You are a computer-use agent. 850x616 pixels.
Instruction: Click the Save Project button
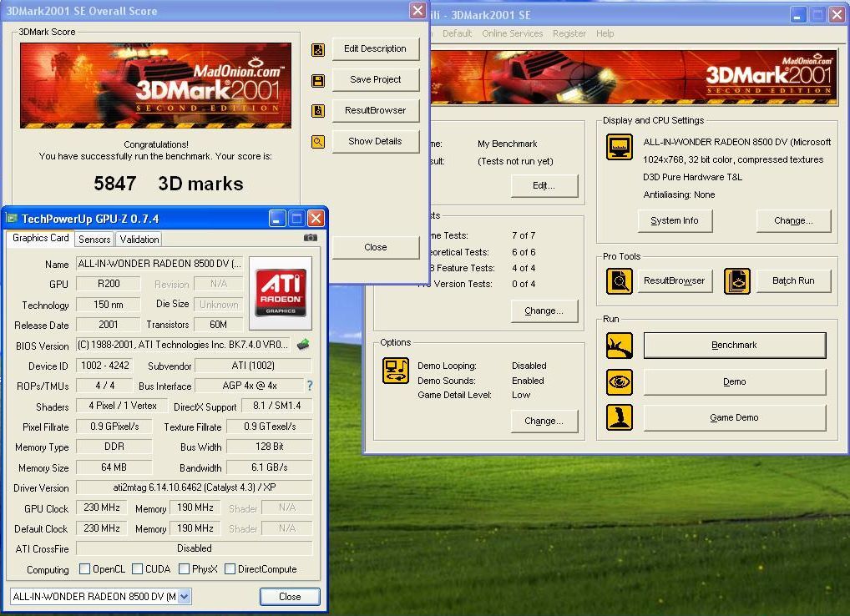[375, 79]
